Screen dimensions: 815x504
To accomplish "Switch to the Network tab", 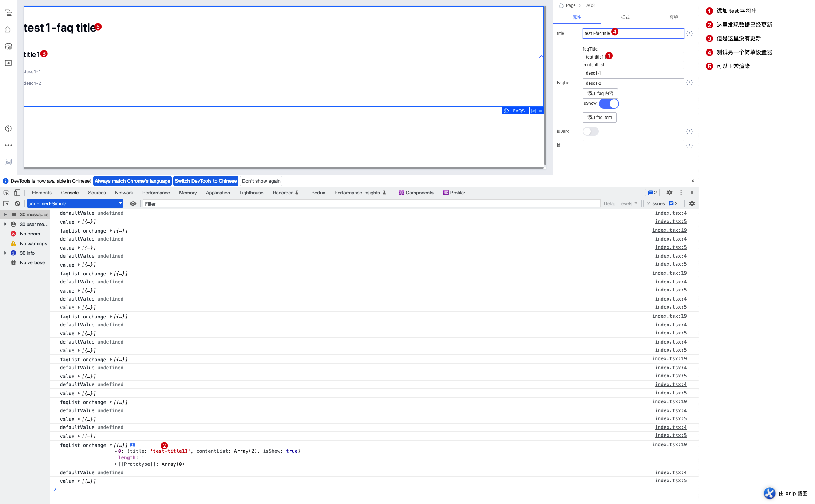I will [x=124, y=193].
